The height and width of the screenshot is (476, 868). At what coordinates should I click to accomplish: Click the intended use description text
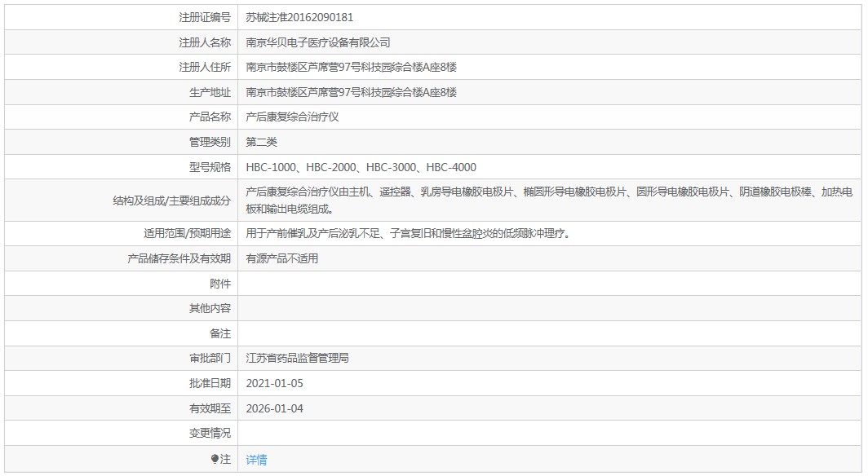click(408, 233)
